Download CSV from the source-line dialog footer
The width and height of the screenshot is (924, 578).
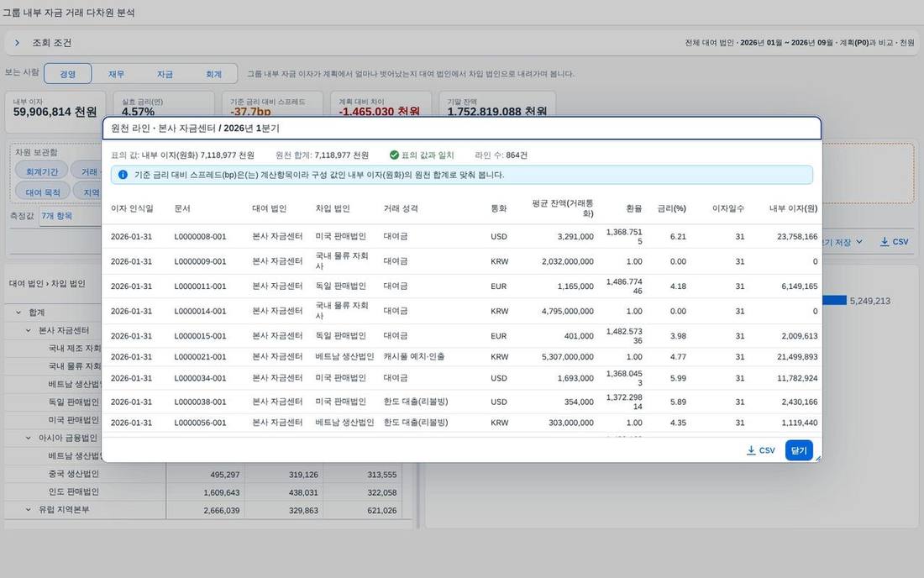tap(761, 450)
